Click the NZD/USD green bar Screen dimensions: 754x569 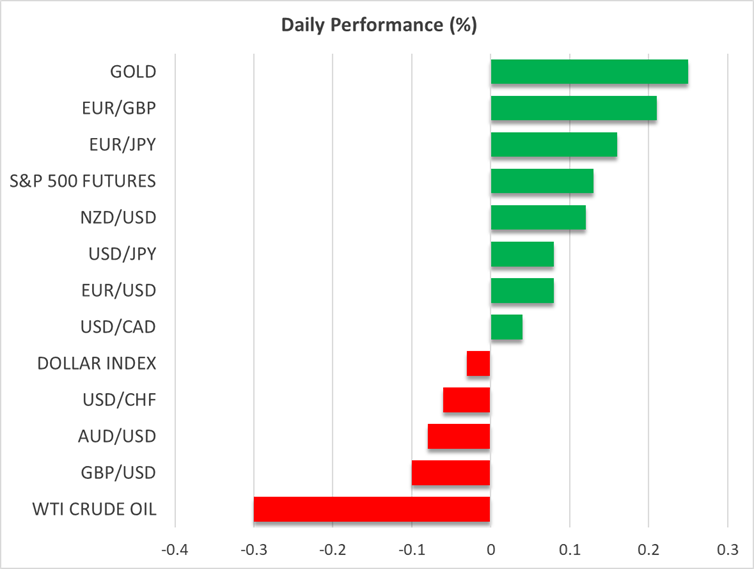tap(538, 218)
